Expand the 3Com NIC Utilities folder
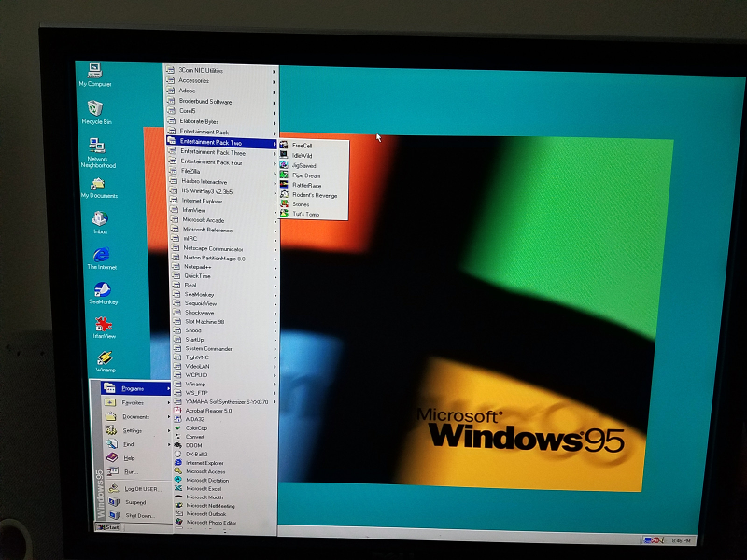This screenshot has width=747, height=560. coord(221,71)
